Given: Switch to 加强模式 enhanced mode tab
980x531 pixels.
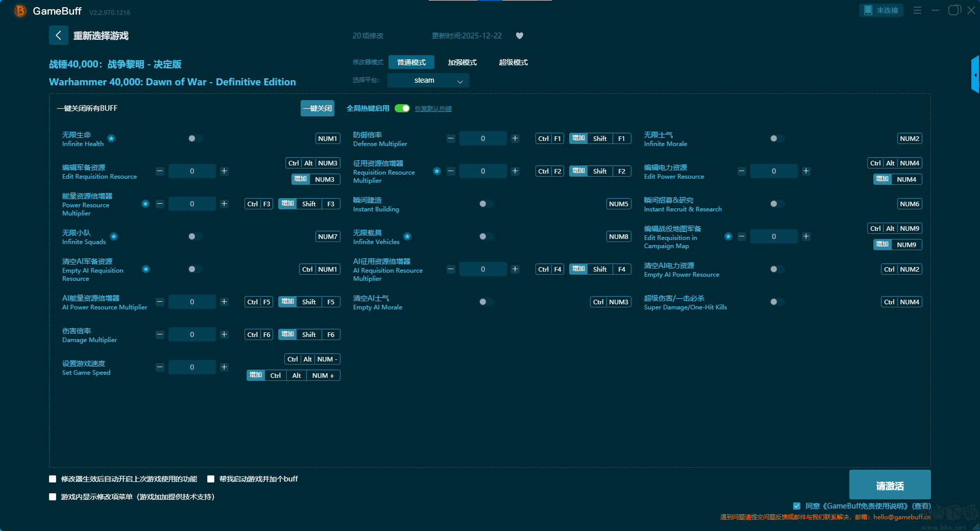Looking at the screenshot, I should [x=462, y=62].
